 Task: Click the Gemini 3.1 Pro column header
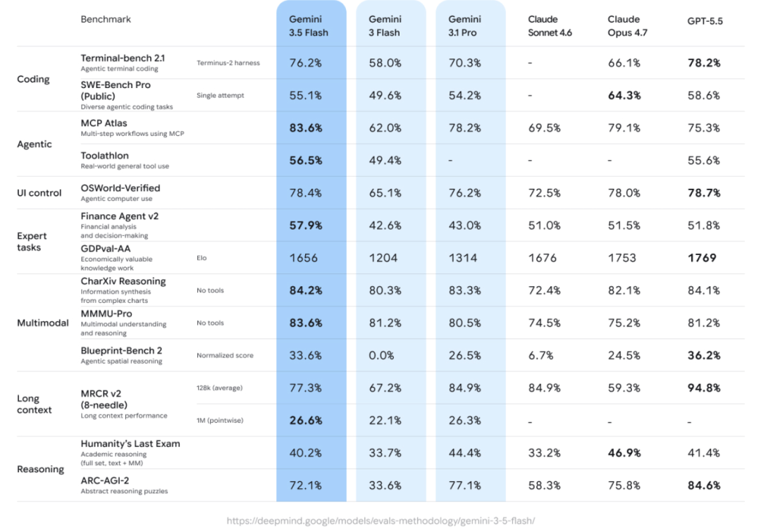point(464,26)
